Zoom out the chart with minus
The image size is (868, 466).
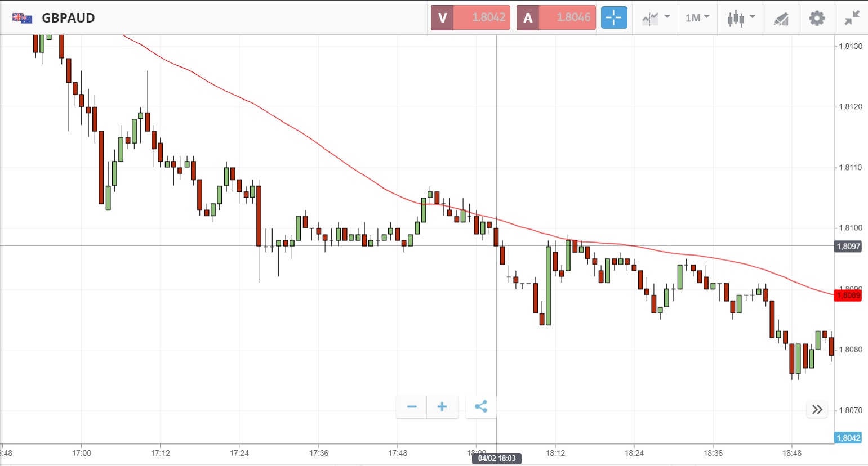pyautogui.click(x=412, y=407)
